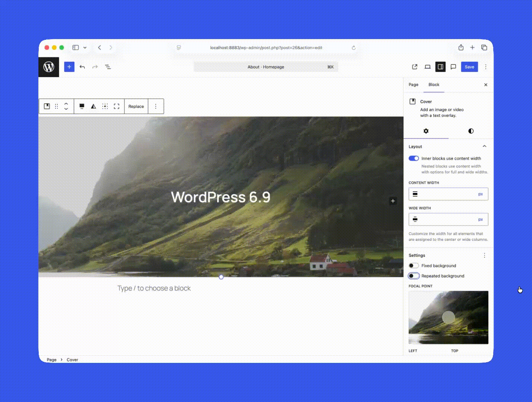This screenshot has width=532, height=402.
Task: Click the Content Width input field
Action: (448, 194)
